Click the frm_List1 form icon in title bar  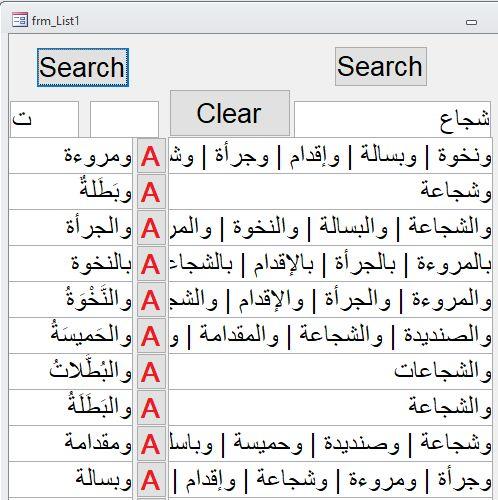tap(20, 20)
